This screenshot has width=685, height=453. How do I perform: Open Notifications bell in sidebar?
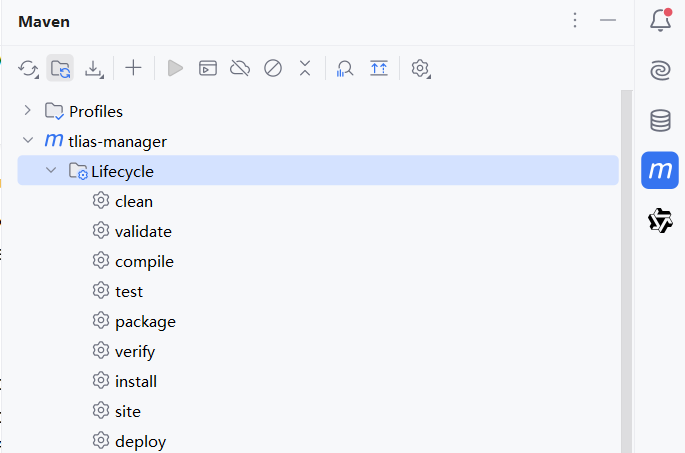pyautogui.click(x=661, y=20)
